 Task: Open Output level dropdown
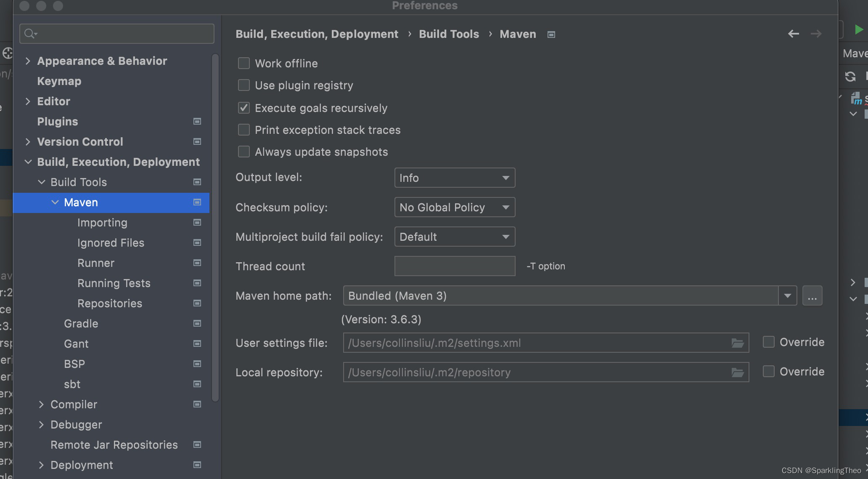tap(455, 178)
